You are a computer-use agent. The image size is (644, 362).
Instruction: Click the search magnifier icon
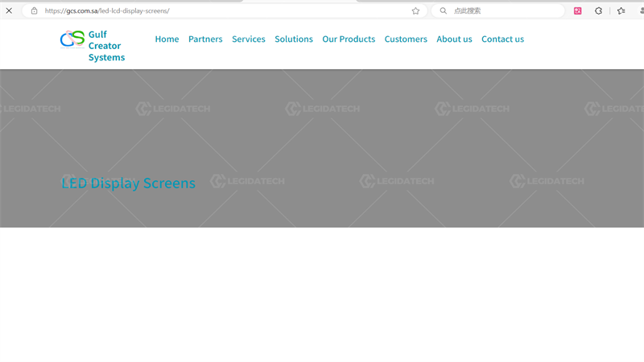tap(444, 10)
